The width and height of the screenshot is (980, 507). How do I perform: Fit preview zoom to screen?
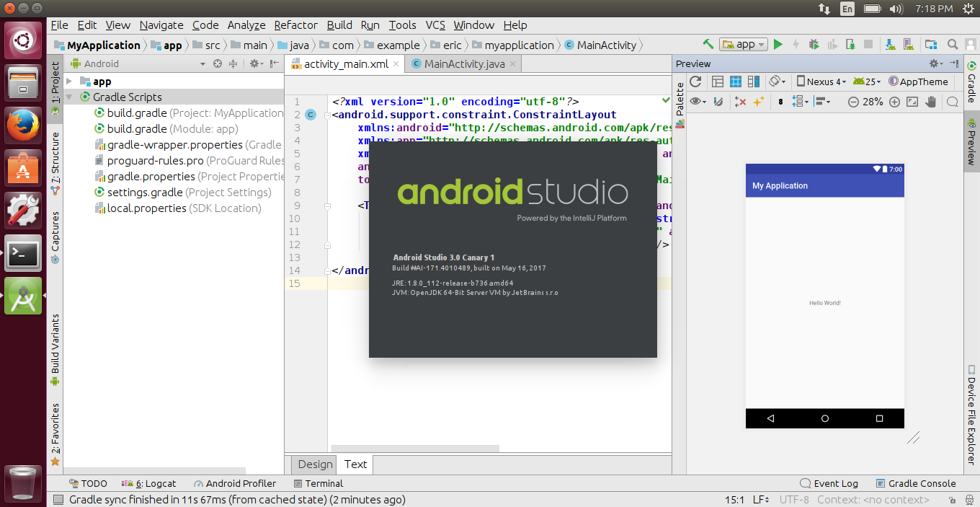click(912, 102)
